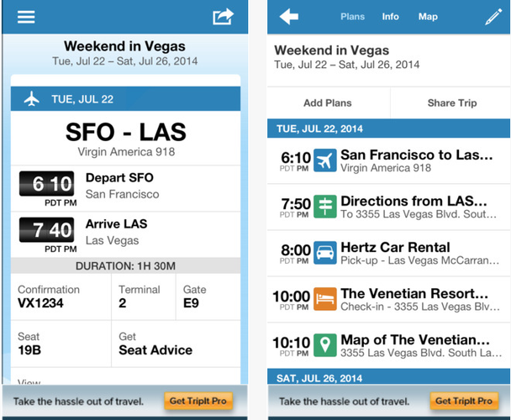
Task: Tap the blue Hertz car icon
Action: click(x=324, y=253)
